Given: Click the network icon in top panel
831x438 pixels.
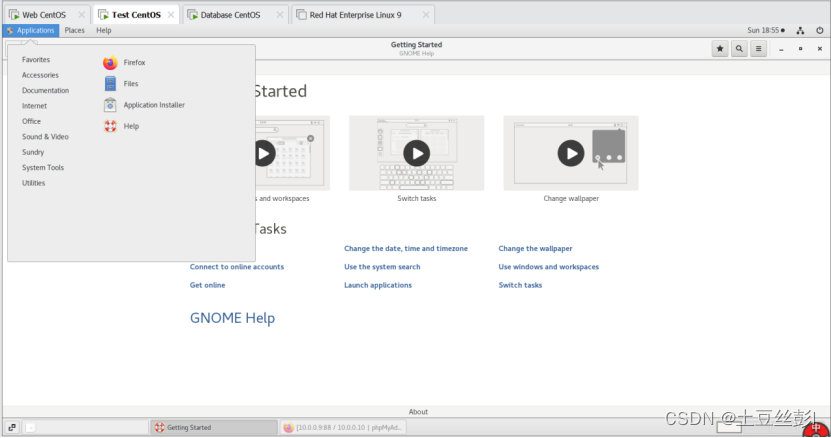Looking at the screenshot, I should pyautogui.click(x=800, y=31).
